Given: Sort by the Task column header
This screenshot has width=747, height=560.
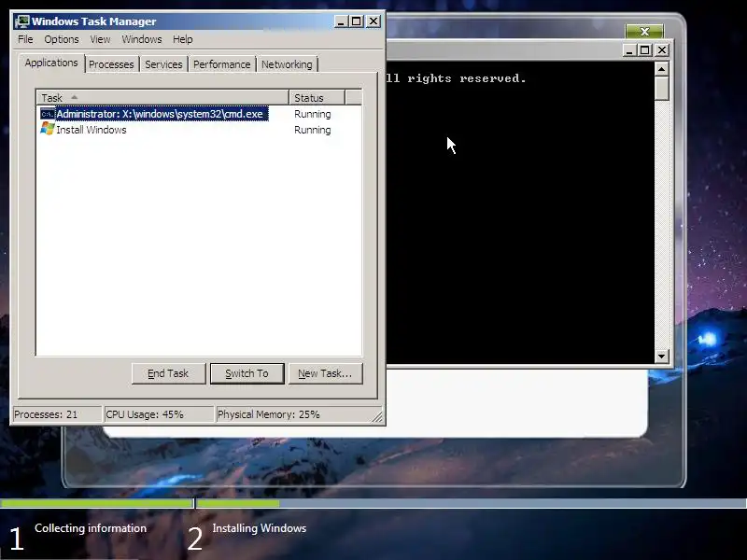Looking at the screenshot, I should point(162,98).
